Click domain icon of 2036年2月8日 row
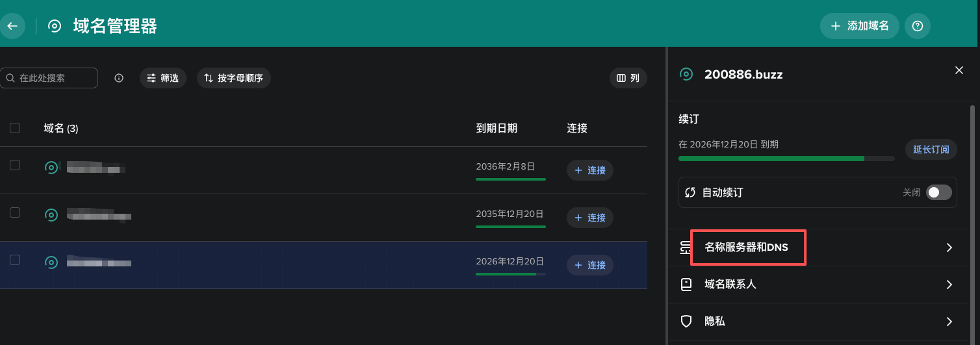 point(51,168)
